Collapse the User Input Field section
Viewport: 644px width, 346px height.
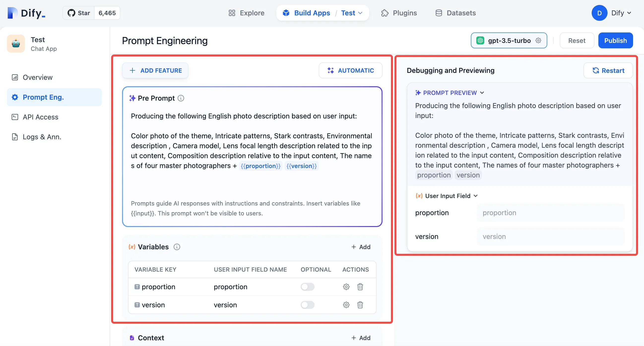point(476,196)
